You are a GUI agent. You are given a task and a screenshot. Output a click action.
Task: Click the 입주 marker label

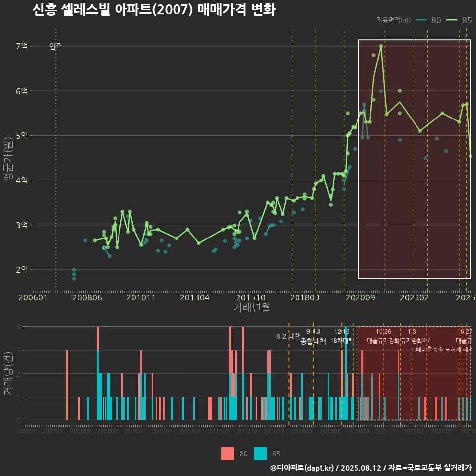[x=56, y=46]
